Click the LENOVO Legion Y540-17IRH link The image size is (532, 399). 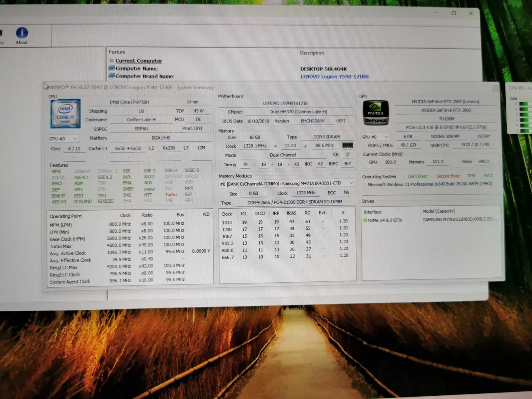[334, 76]
